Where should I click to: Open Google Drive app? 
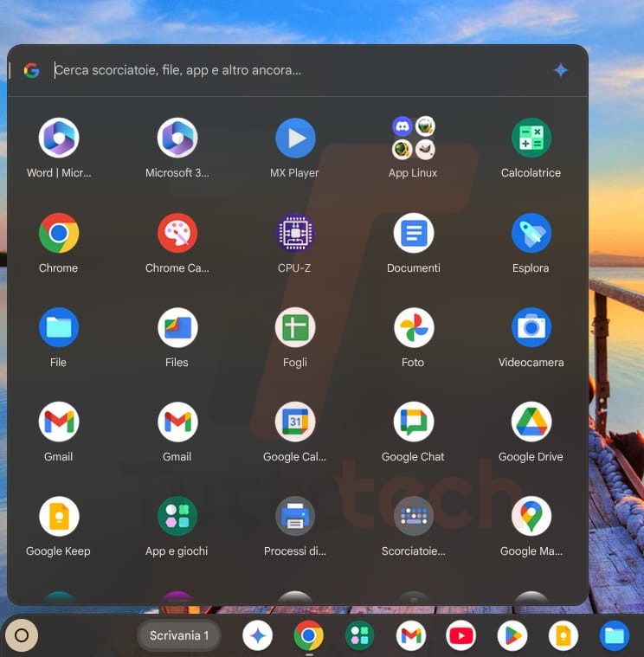[531, 422]
